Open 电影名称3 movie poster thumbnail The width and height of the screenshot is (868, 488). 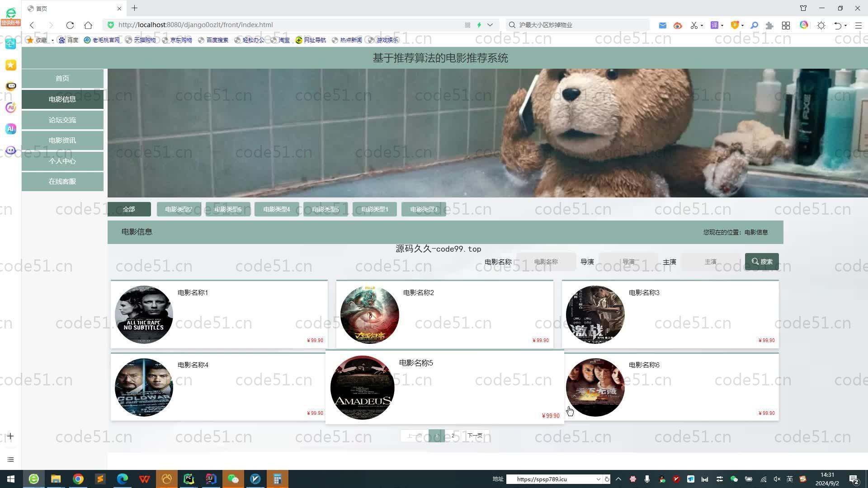click(595, 314)
